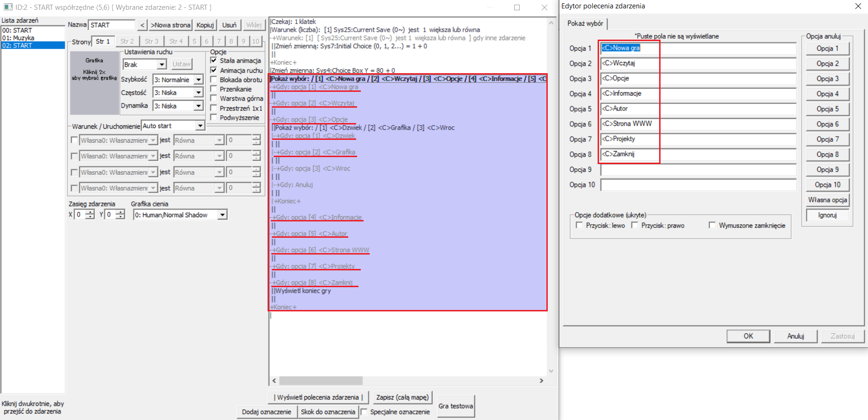Increase the Zasięg zdarzenia X value
Screen dimensions: 868x420
(x=90, y=212)
